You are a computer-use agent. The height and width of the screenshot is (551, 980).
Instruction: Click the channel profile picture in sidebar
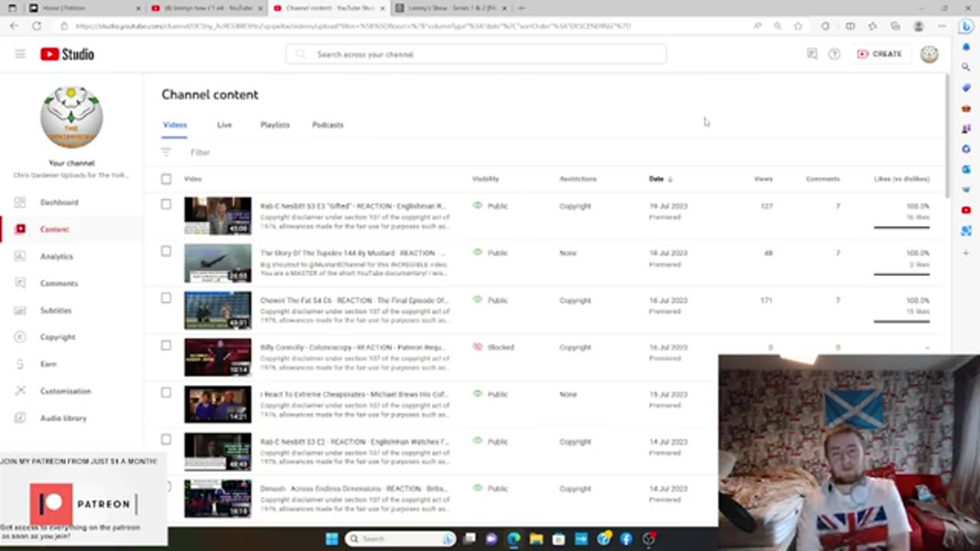click(71, 116)
